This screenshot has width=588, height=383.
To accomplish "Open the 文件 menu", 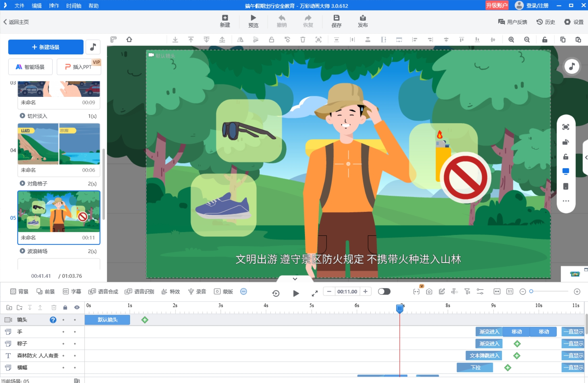I will pyautogui.click(x=19, y=6).
